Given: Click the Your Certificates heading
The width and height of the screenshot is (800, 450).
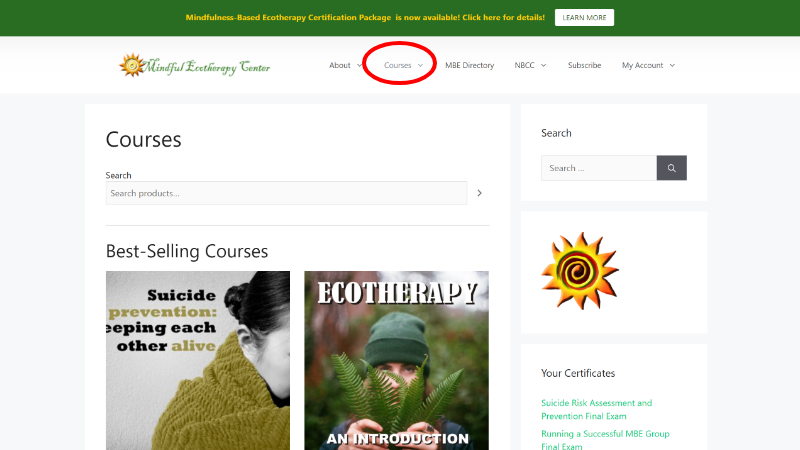Looking at the screenshot, I should 578,373.
